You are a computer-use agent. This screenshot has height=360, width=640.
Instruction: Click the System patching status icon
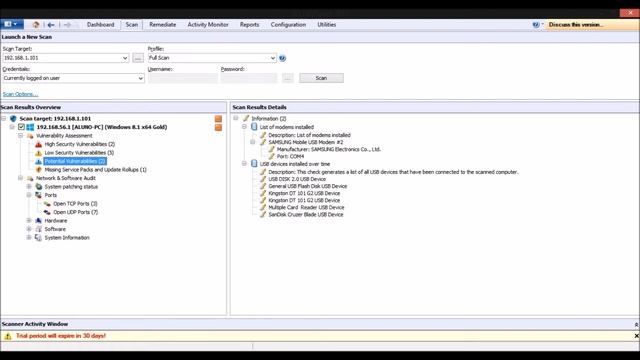point(39,187)
